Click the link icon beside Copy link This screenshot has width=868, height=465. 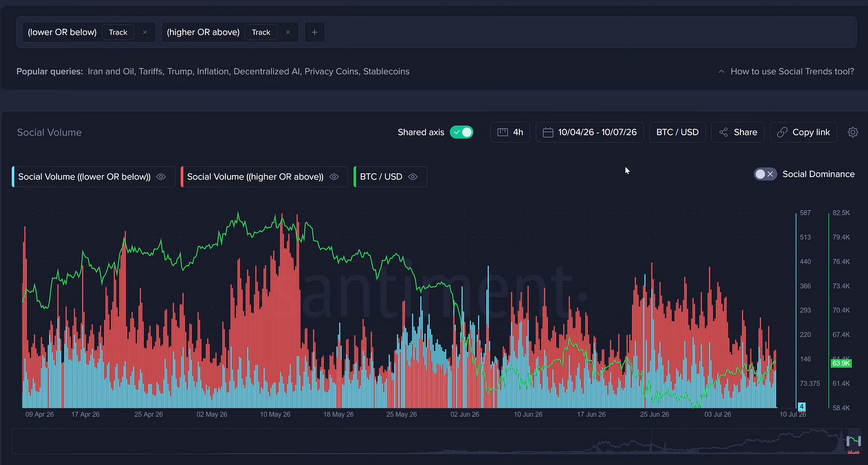782,132
